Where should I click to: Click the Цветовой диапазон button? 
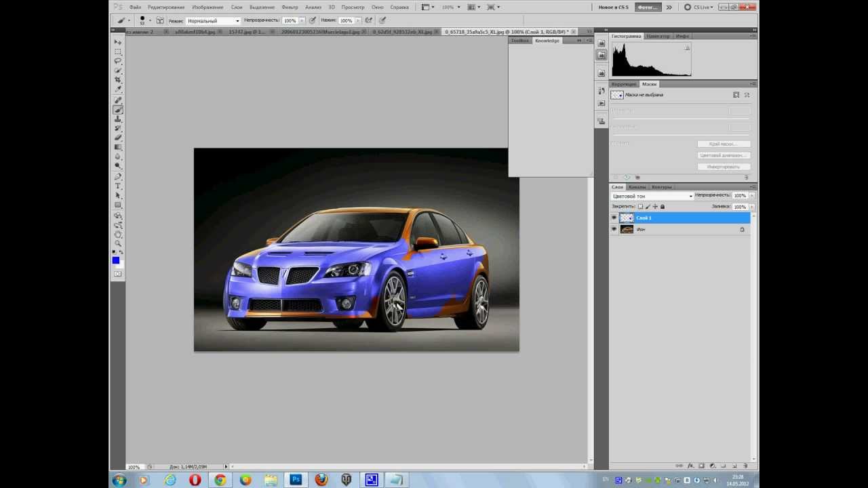(x=724, y=155)
